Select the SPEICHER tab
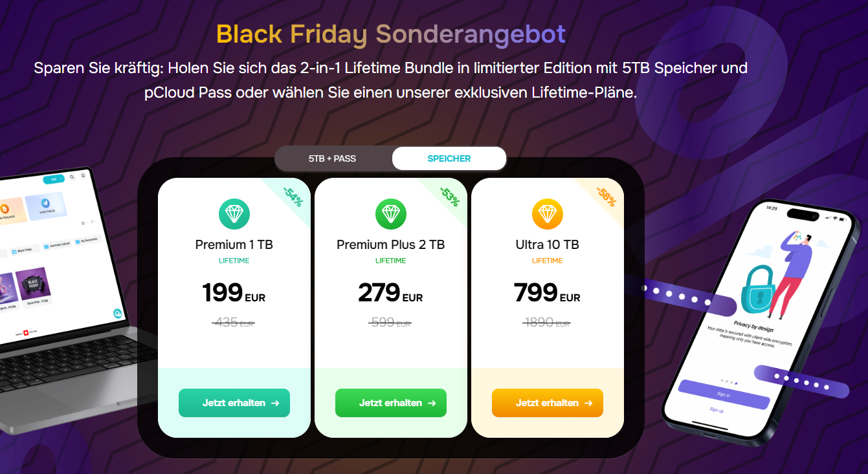Screen dimensions: 868x474 [449, 158]
